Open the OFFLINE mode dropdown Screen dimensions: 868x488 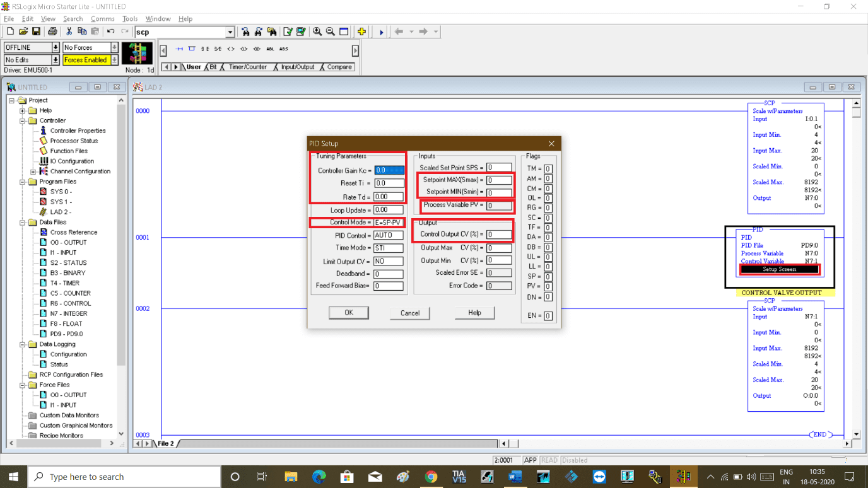point(56,47)
